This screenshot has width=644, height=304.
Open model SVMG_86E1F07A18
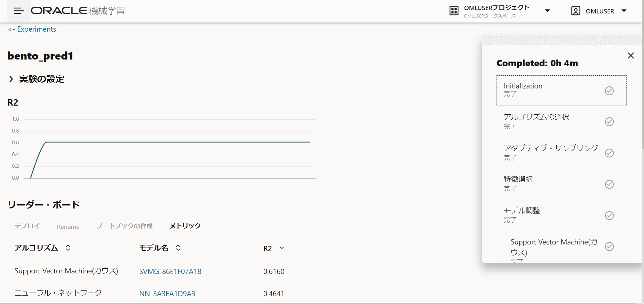(x=170, y=271)
